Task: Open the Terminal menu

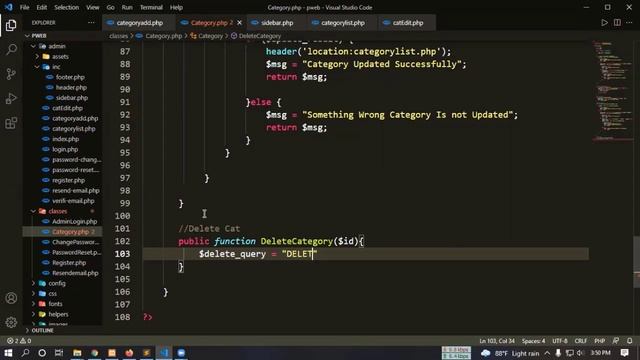Action: pyautogui.click(x=151, y=7)
